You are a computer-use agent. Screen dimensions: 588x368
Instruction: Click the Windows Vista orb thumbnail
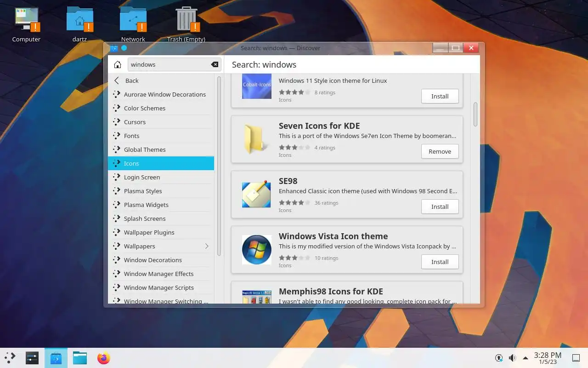tap(257, 250)
